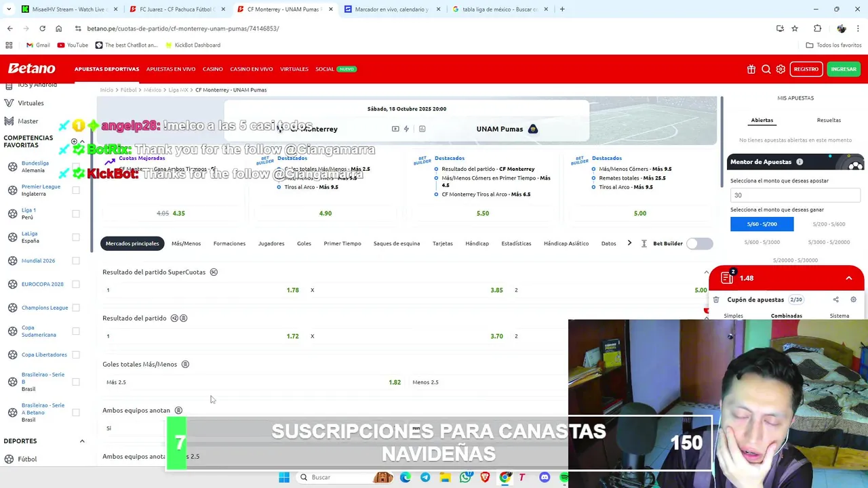The image size is (868, 488).
Task: Click the browser address bar
Action: click(420, 28)
